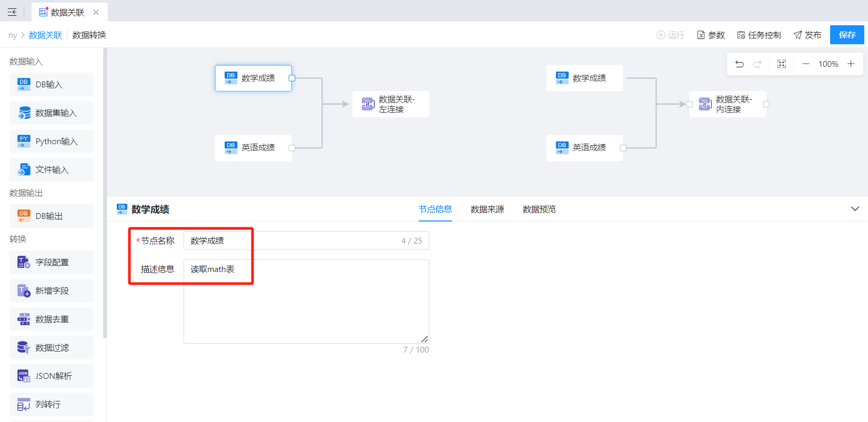
Task: Click the redo arrow in canvas toolbar
Action: point(757,64)
